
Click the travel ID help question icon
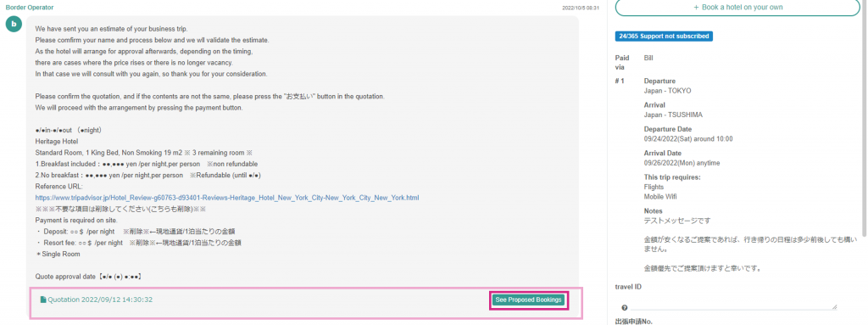pos(625,307)
